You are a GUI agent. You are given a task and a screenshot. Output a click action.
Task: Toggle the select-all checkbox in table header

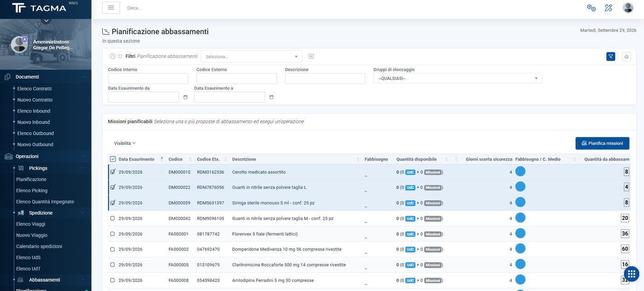pos(113,159)
